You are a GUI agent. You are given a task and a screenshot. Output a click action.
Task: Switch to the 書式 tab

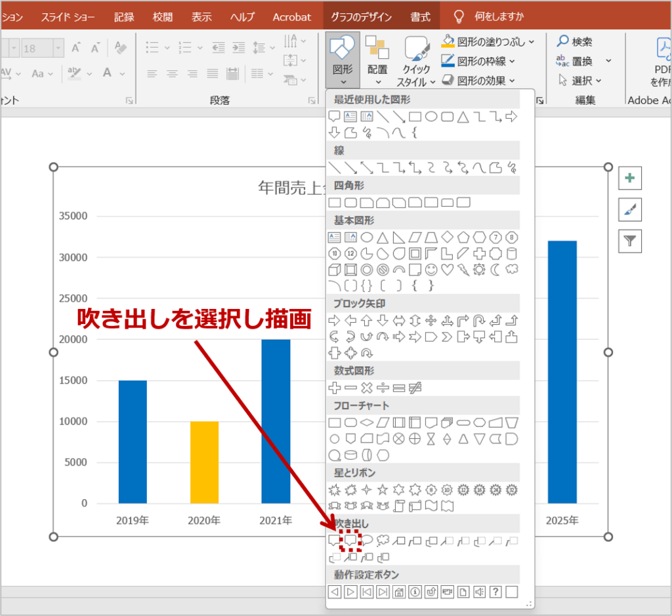pyautogui.click(x=420, y=16)
